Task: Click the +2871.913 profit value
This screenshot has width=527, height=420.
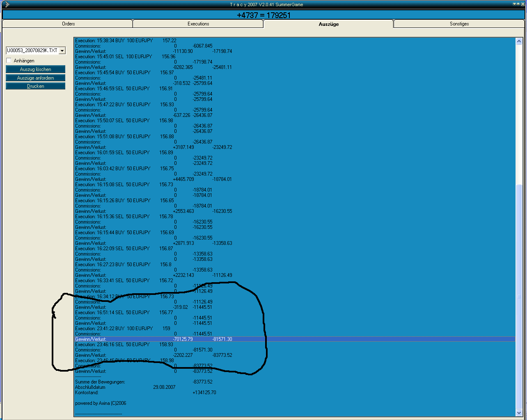Action: tap(183, 243)
